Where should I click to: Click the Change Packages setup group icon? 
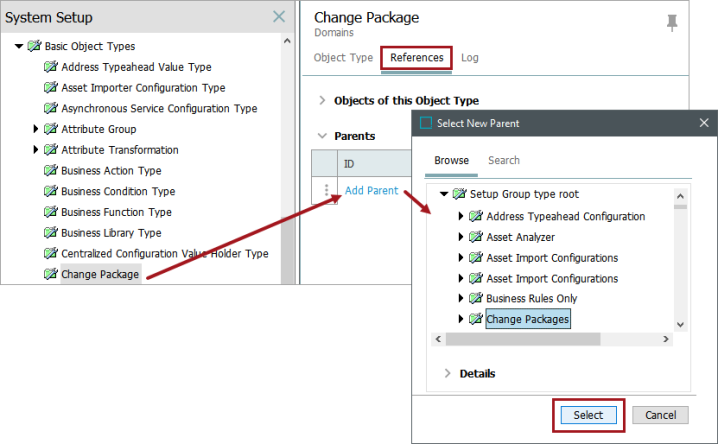(x=476, y=319)
